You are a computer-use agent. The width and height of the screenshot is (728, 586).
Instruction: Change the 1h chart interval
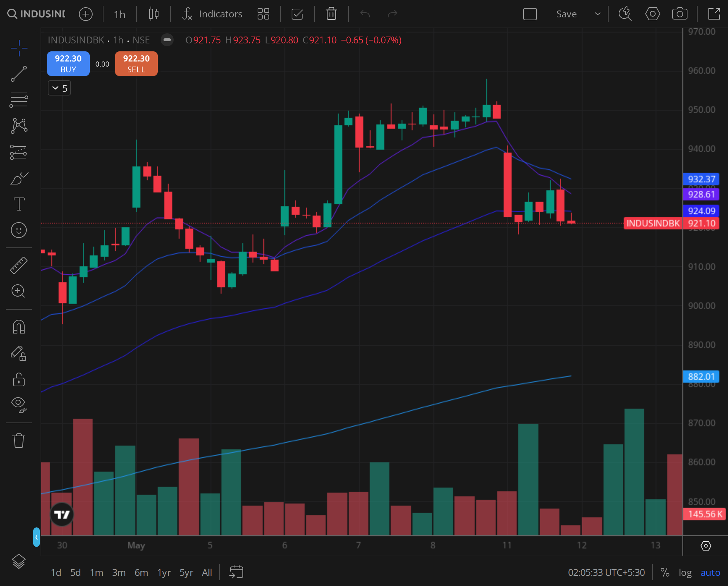pyautogui.click(x=119, y=14)
